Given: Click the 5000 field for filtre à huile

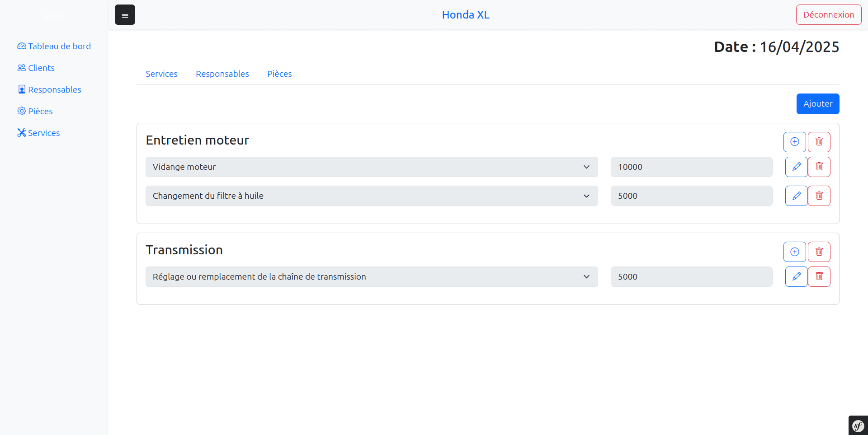Looking at the screenshot, I should pos(692,196).
